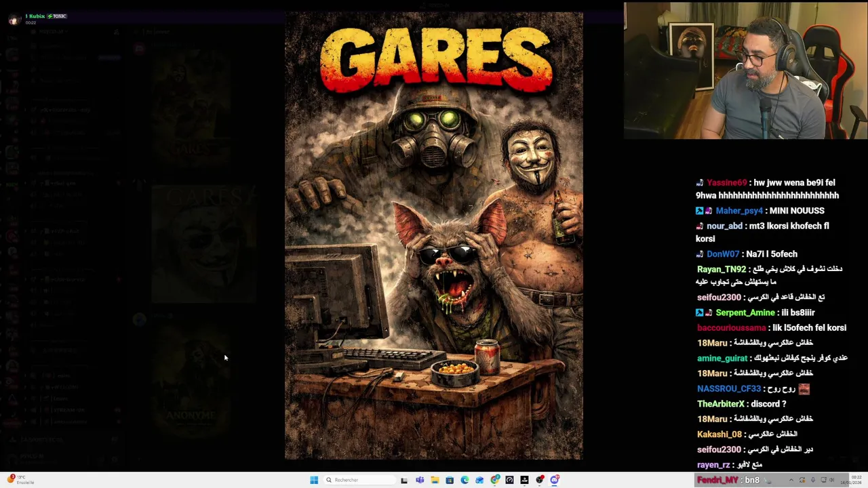The image size is (868, 488).
Task: Click username TheArbiterX in chat
Action: pos(720,404)
